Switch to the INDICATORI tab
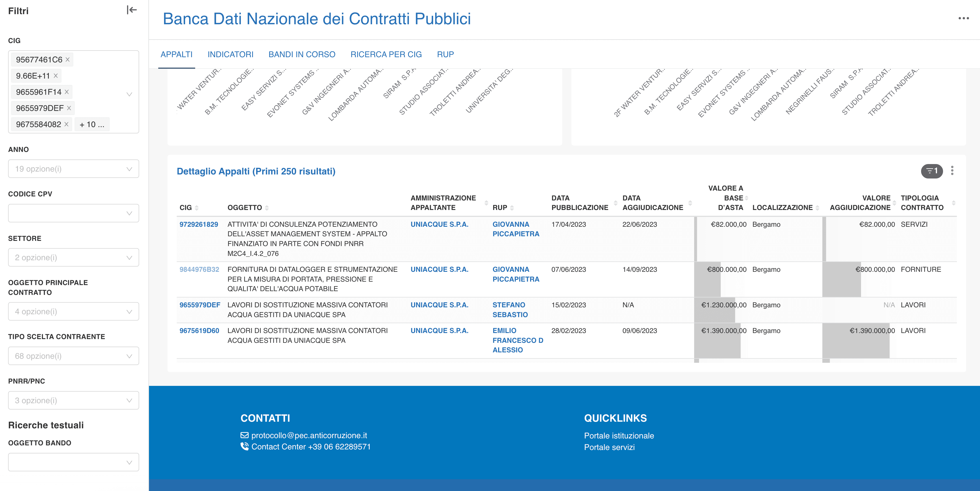 pos(230,54)
